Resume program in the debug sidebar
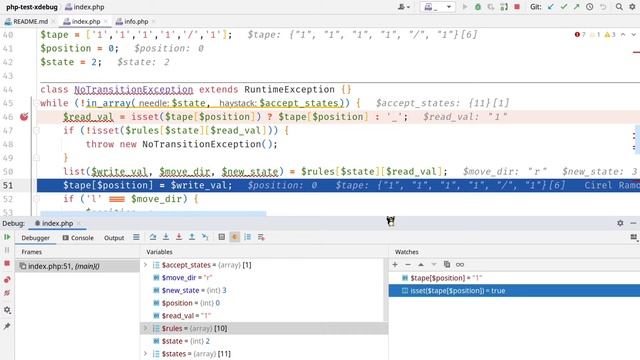This screenshot has width=640, height=360. point(7,237)
